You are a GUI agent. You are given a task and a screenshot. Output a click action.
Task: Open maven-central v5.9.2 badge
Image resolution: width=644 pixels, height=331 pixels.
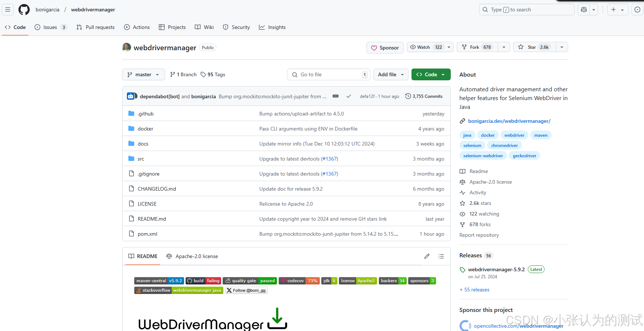click(x=159, y=281)
